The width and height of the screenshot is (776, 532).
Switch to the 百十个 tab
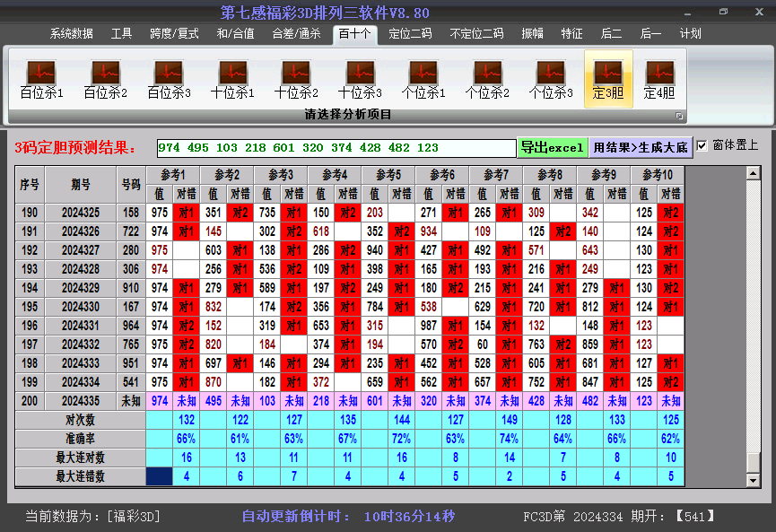click(355, 34)
